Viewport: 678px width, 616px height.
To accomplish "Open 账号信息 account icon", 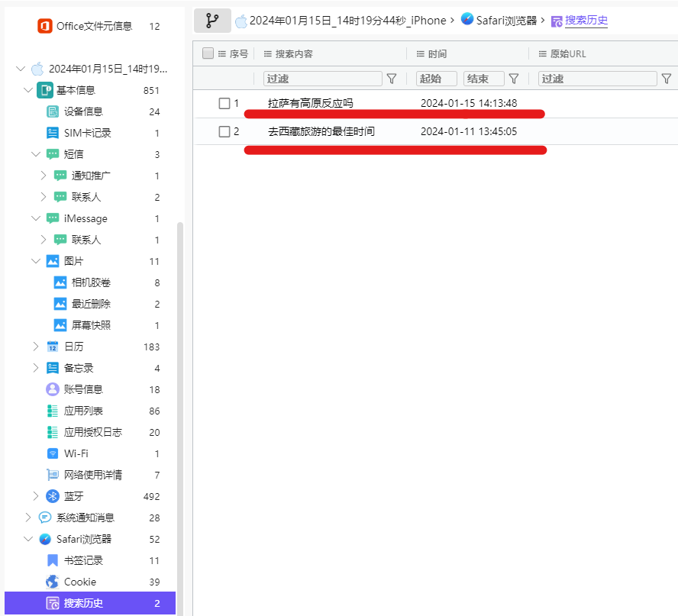I will click(x=53, y=389).
